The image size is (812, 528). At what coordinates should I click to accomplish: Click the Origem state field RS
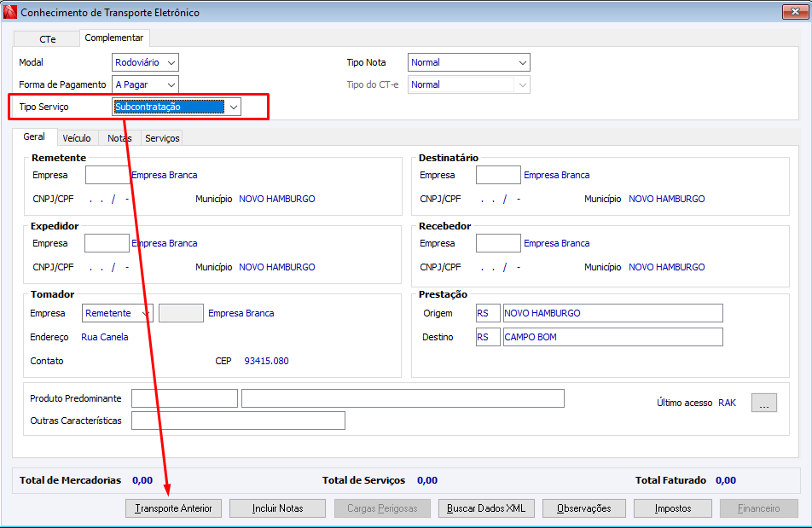point(488,313)
